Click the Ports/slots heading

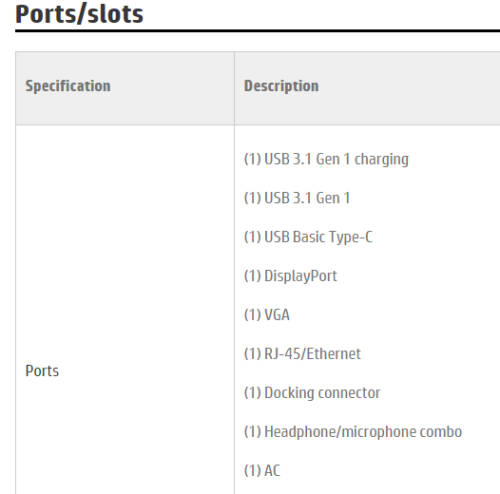tap(79, 14)
